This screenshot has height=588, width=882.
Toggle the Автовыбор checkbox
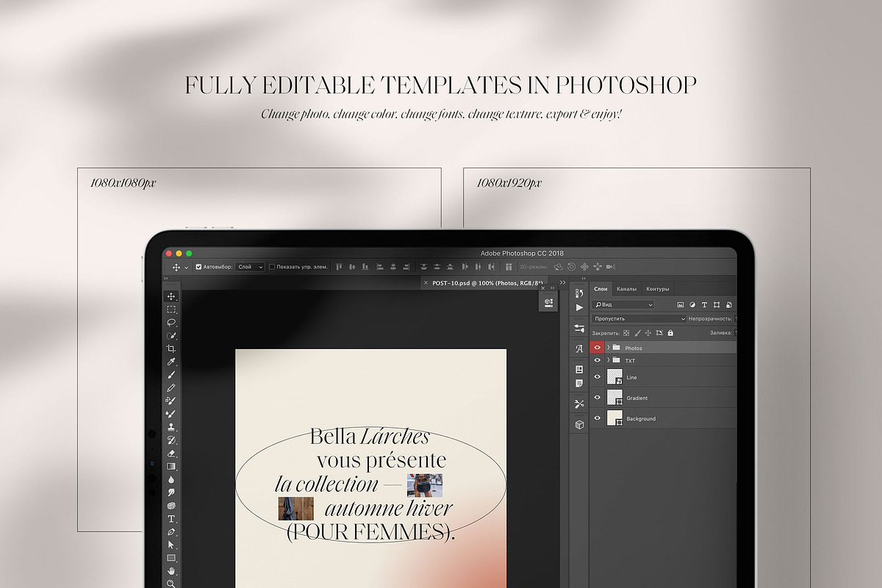(198, 267)
